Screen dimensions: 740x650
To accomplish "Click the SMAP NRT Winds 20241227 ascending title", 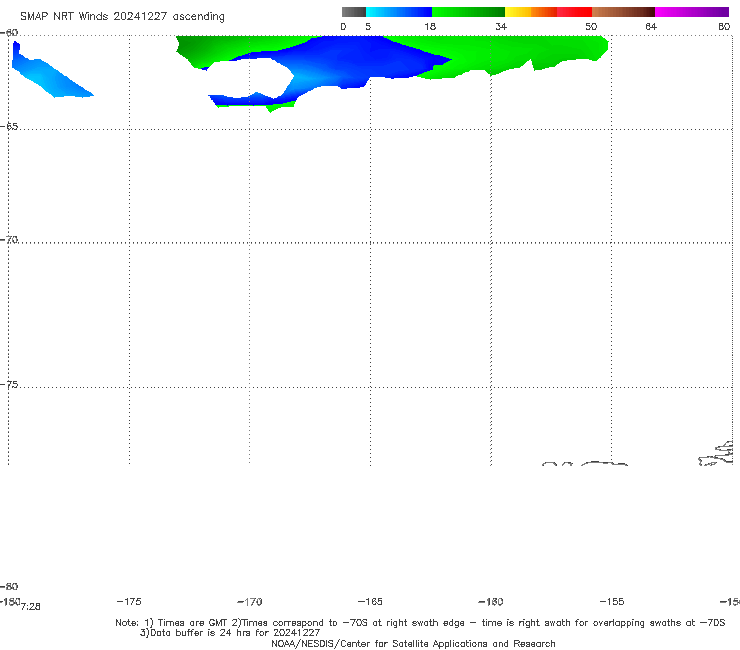I will (122, 16).
